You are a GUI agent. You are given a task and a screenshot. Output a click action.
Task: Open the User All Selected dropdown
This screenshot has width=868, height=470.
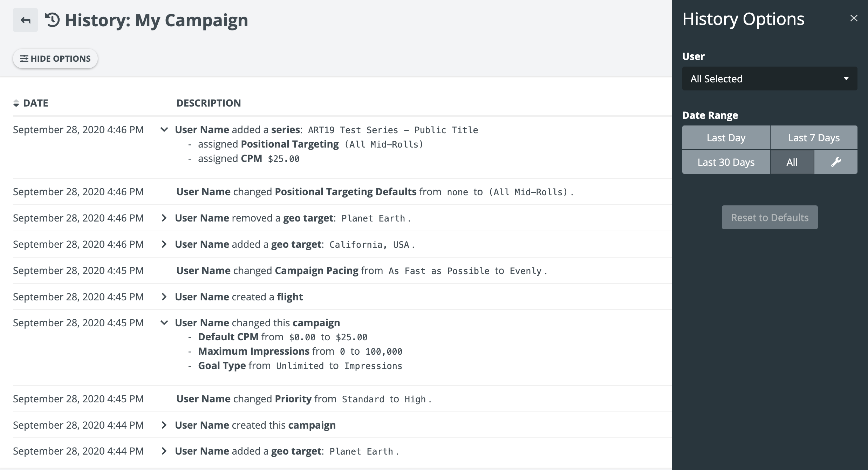coord(770,79)
